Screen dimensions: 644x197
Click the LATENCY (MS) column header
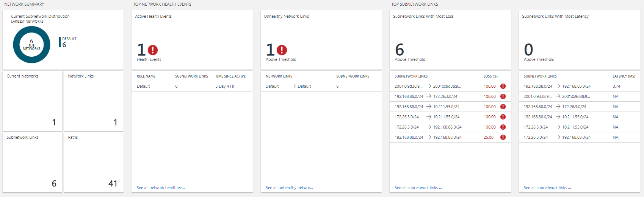[624, 76]
